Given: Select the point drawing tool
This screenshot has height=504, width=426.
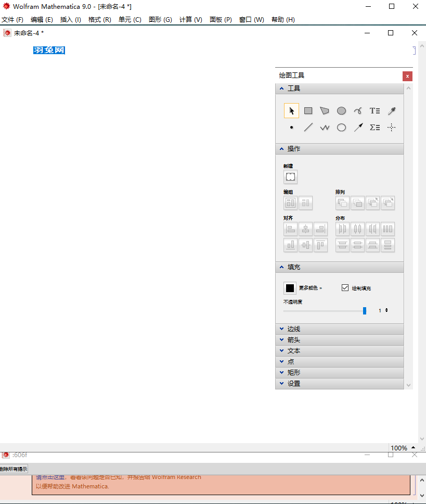Looking at the screenshot, I should click(x=291, y=128).
